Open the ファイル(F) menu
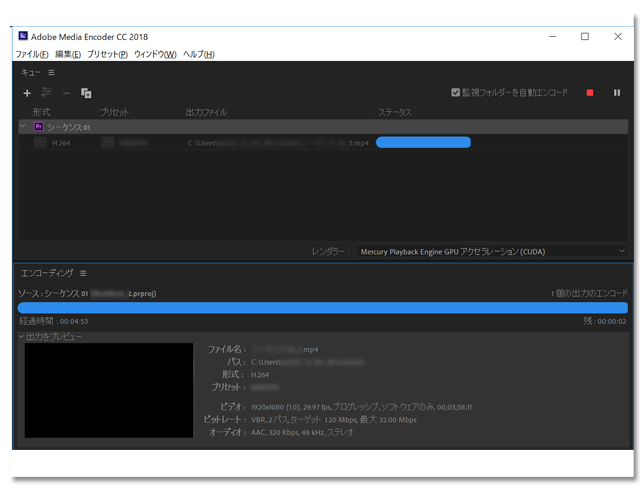This screenshot has width=644, height=488. pyautogui.click(x=32, y=54)
